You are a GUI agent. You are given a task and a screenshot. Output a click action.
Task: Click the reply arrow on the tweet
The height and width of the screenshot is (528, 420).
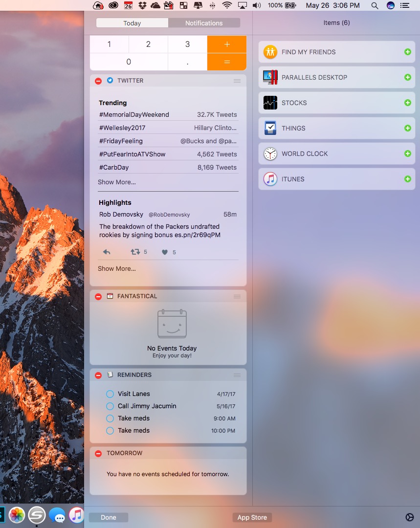pyautogui.click(x=107, y=252)
